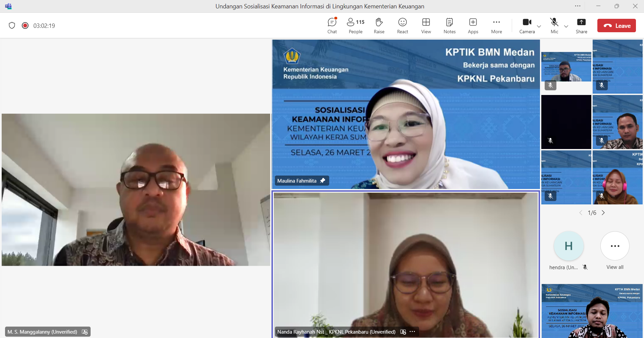The image size is (644, 338).
Task: Select the black muted participant thumbnail
Action: coord(566,122)
